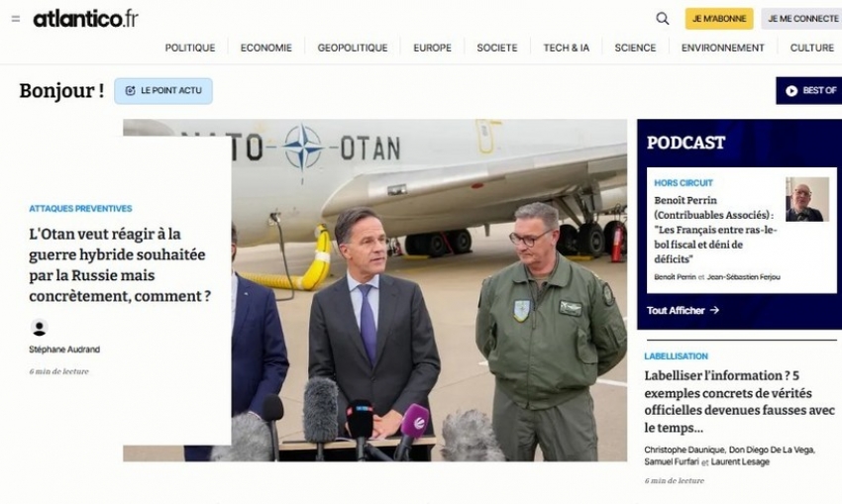Viewport: 842px width, 504px height.
Task: Open the Politique menu section
Action: click(x=190, y=48)
